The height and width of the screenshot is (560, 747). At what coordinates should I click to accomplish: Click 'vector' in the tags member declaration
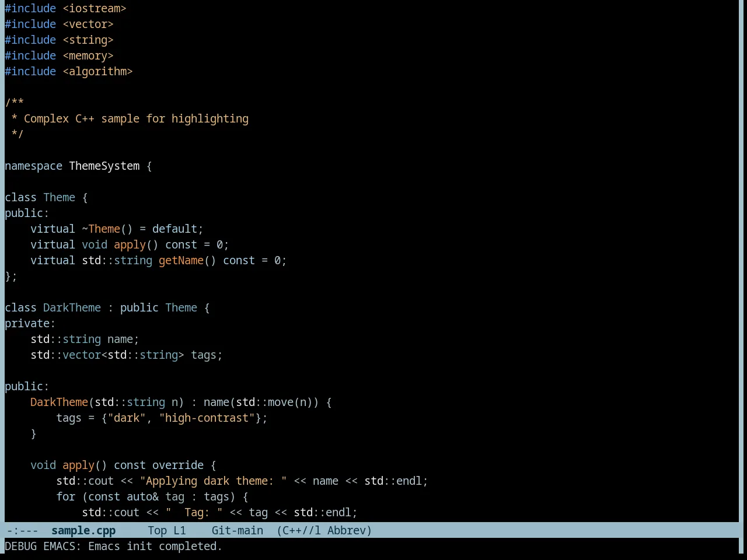82,355
